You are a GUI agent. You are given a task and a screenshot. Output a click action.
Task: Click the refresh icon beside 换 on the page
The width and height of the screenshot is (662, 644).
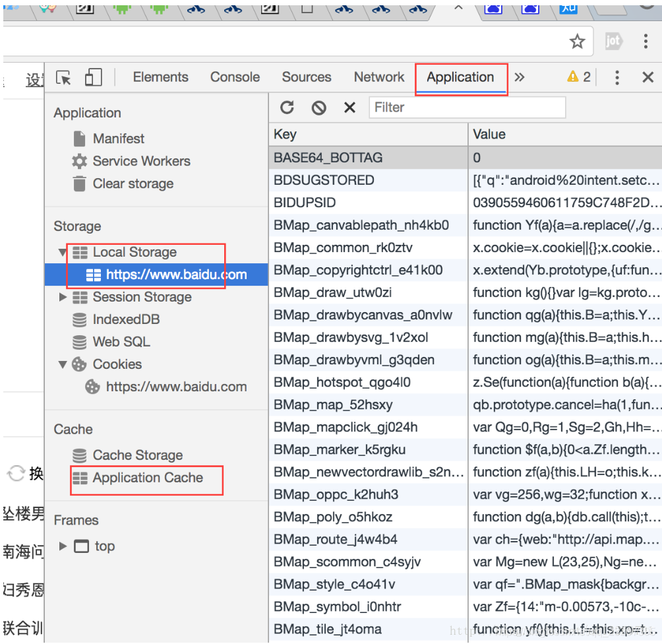[16, 473]
